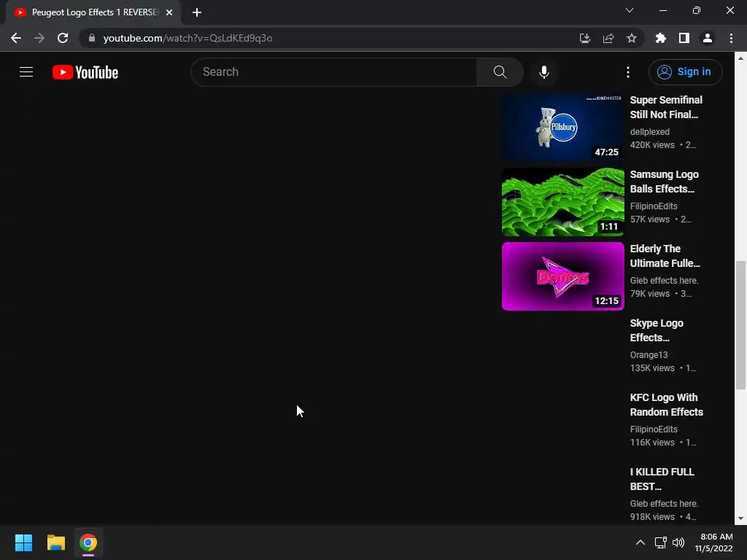Open Super Semifinal Still Not Final video

(666, 107)
